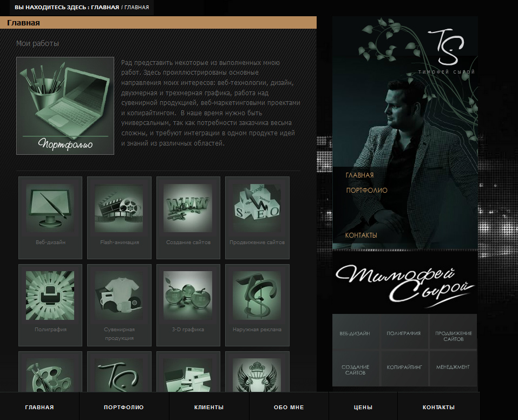
Task: Click the paint palette icon in bottom row
Action: click(50, 376)
